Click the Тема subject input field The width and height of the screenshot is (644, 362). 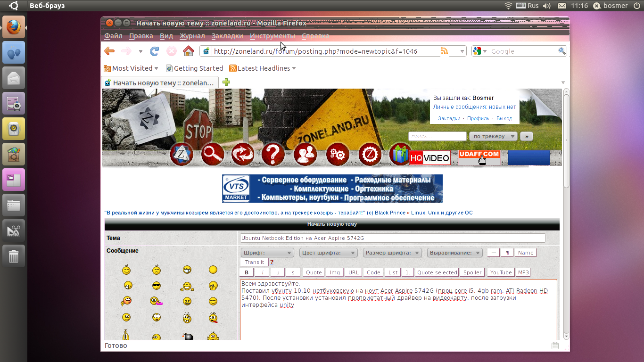click(x=393, y=238)
